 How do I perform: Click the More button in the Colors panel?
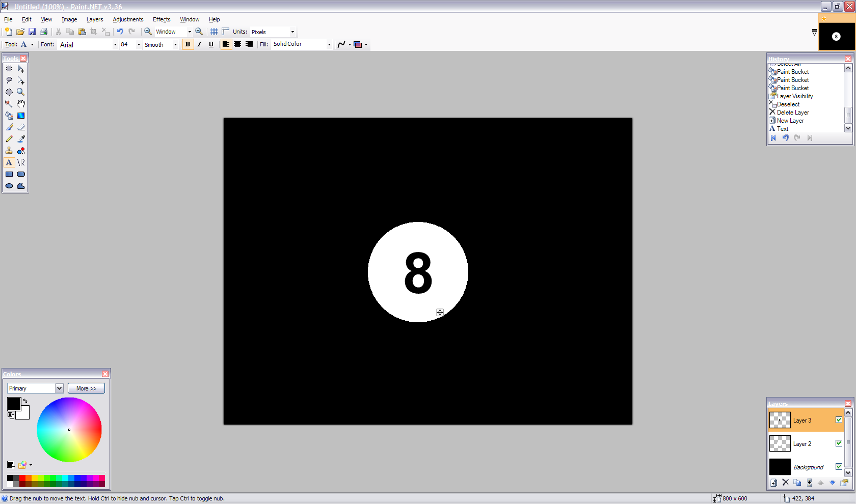[86, 388]
